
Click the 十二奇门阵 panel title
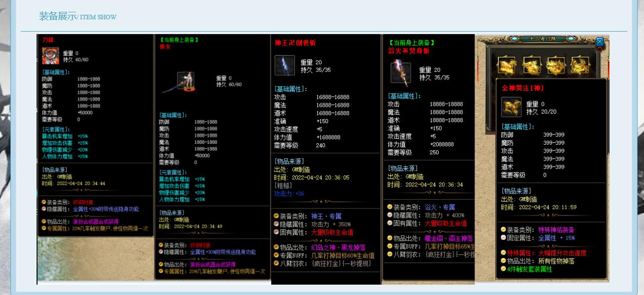[542, 40]
